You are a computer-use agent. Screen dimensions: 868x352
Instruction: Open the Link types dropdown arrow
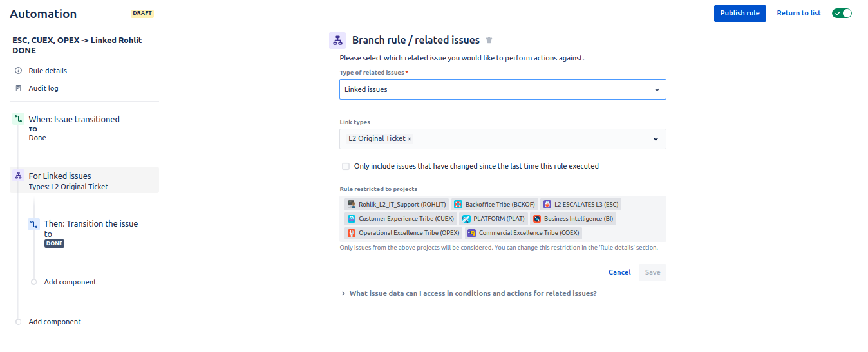656,139
